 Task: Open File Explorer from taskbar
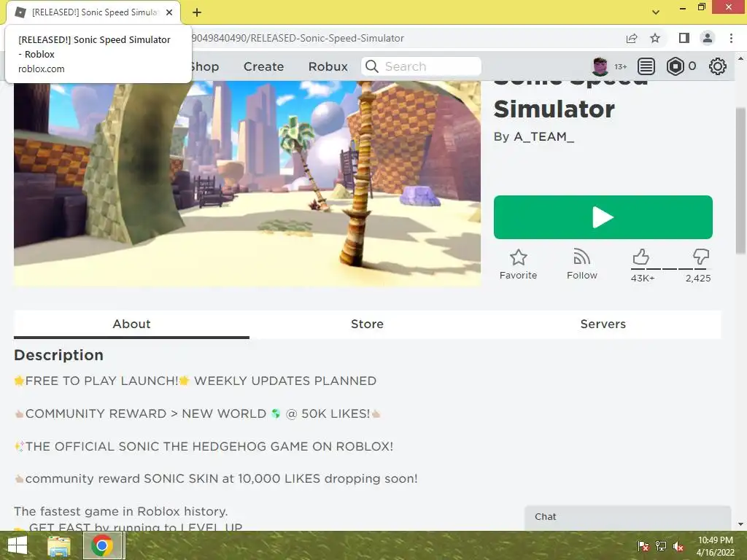[59, 545]
